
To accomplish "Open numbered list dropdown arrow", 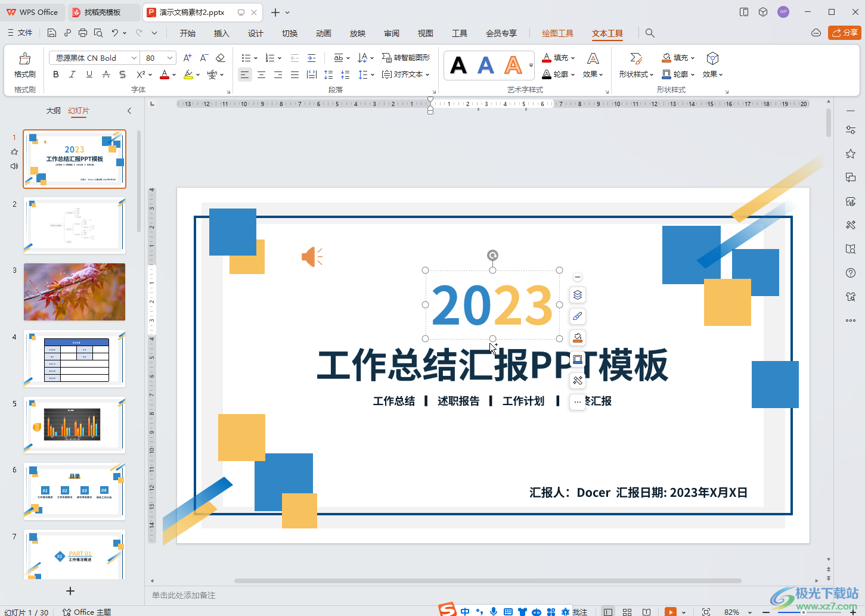I will pyautogui.click(x=280, y=58).
